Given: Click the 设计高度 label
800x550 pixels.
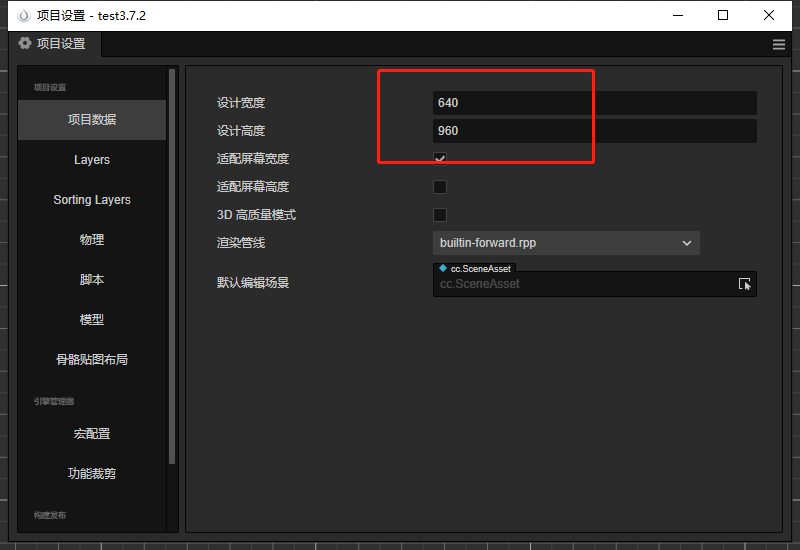Looking at the screenshot, I should (241, 131).
